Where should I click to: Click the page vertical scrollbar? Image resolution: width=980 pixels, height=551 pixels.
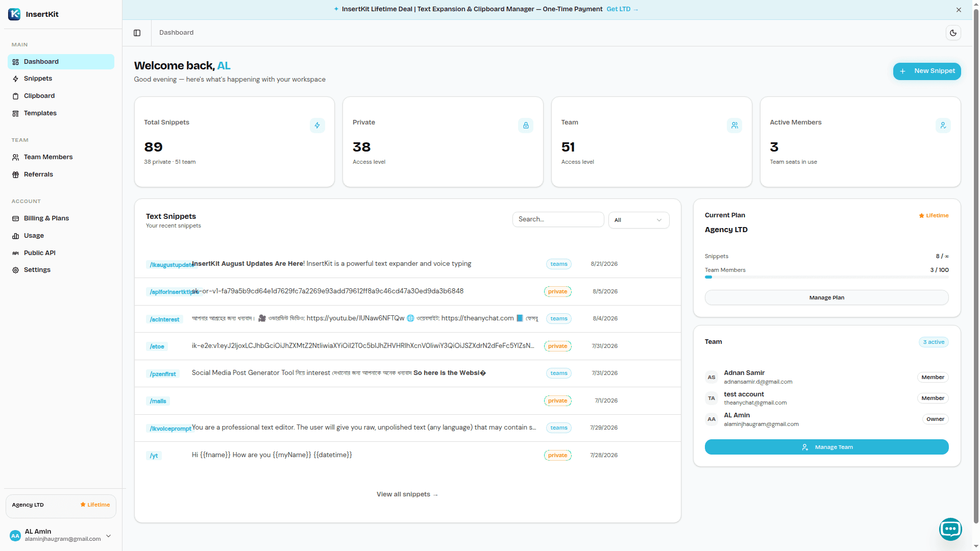976,265
